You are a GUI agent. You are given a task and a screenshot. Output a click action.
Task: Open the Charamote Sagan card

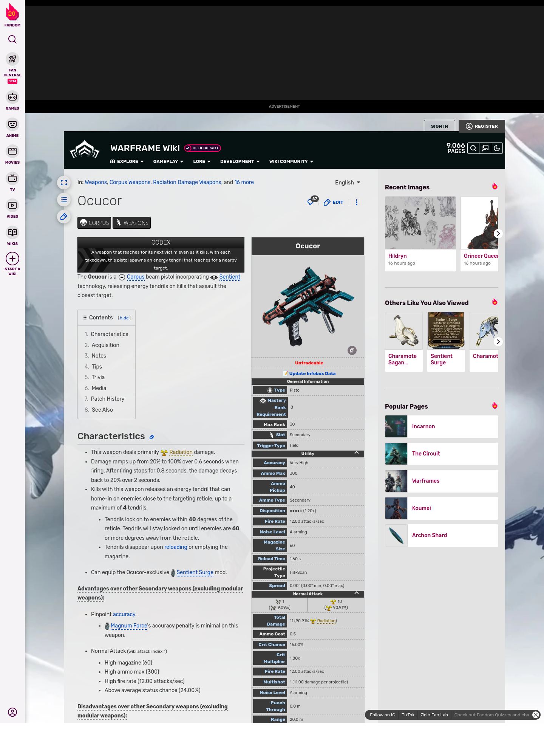(404, 342)
